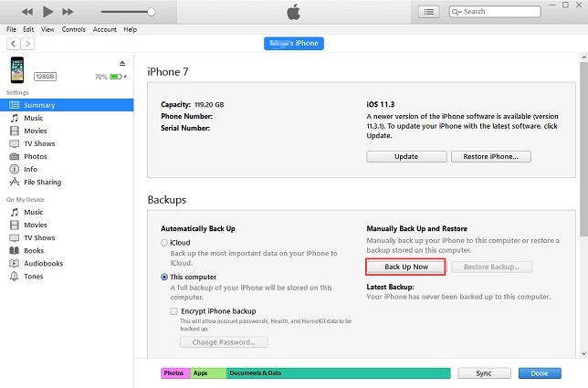Click the vertical scrollbar thumb

(x=583, y=149)
